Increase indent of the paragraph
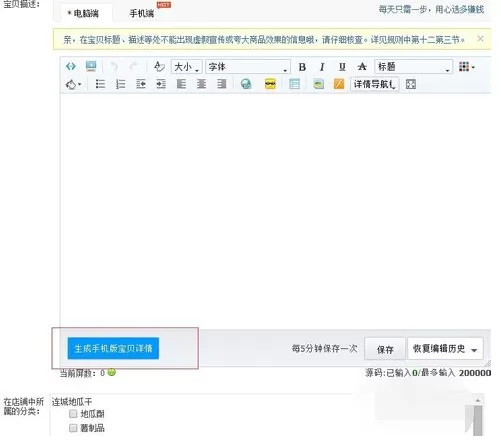Viewport: 501px width, 442px height. (161, 84)
